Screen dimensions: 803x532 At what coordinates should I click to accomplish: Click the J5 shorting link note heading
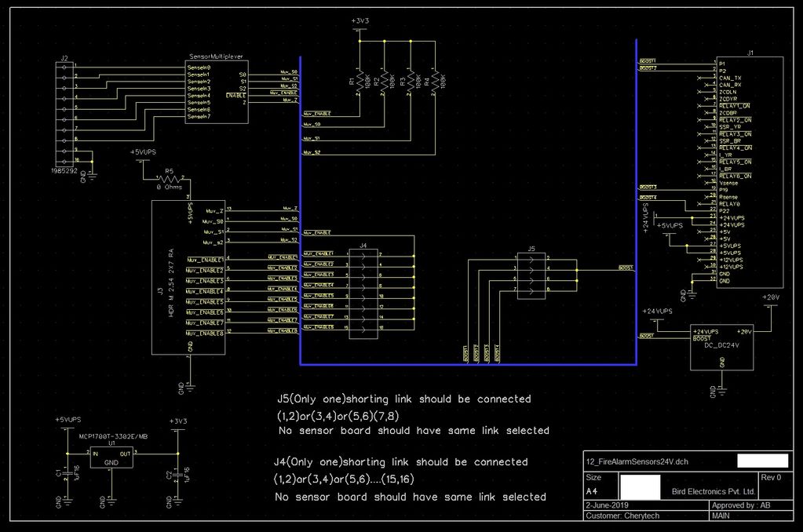[x=404, y=399]
